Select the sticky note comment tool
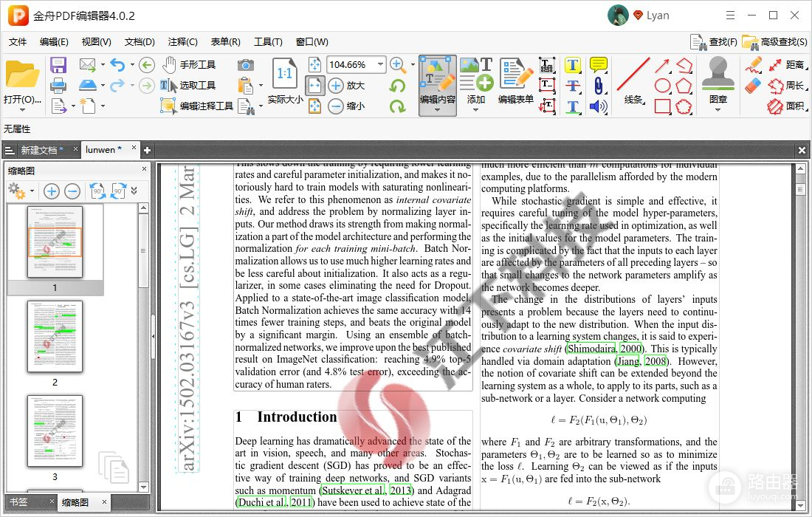812x517 pixels. point(598,65)
